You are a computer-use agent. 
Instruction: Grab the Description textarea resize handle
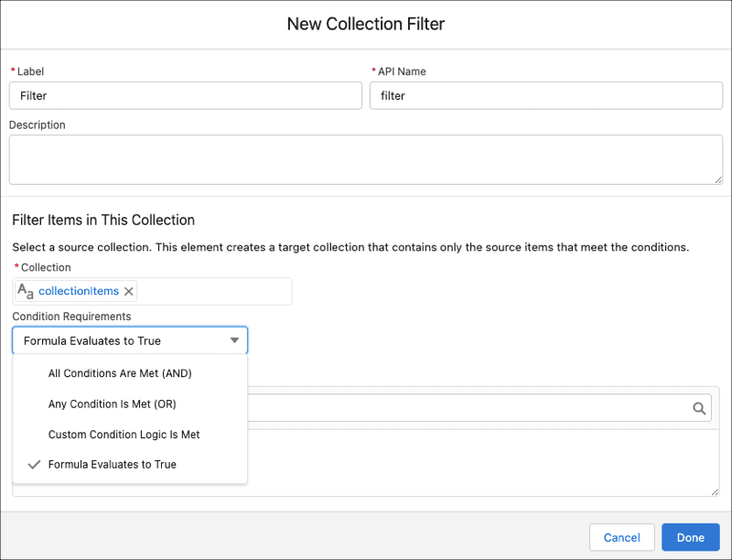tap(718, 179)
